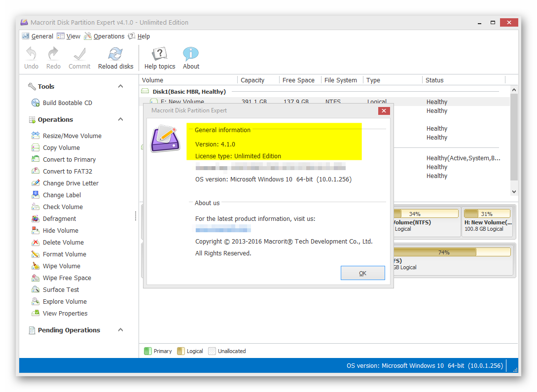Image resolution: width=537 pixels, height=392 pixels.
Task: Confirm the About dialog with OK
Action: [x=362, y=273]
